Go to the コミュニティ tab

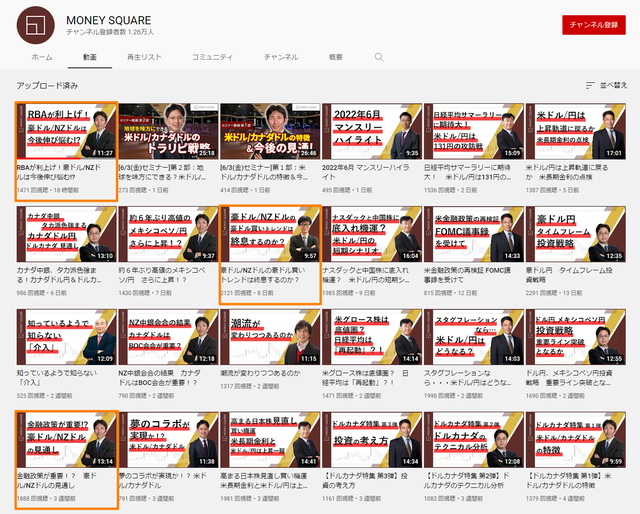212,57
